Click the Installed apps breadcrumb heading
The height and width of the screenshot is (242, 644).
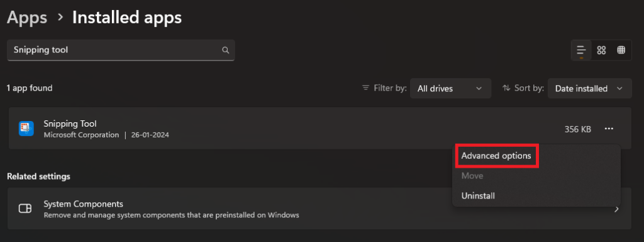[x=127, y=17]
